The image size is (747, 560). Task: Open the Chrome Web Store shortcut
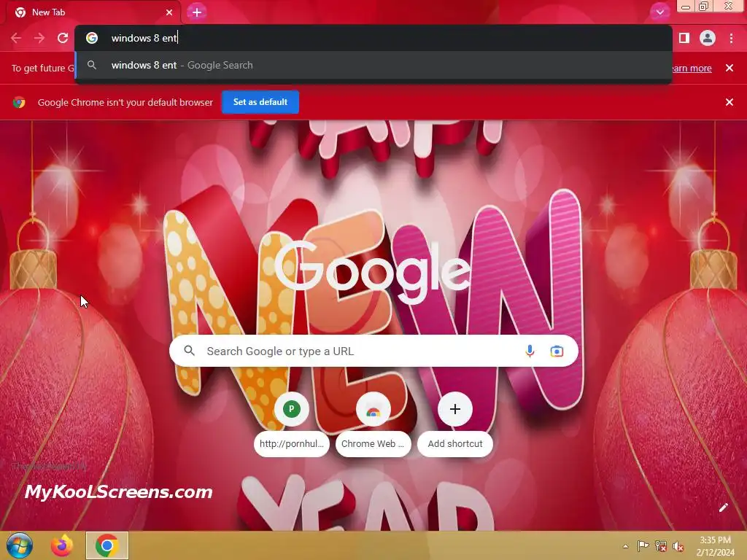pyautogui.click(x=373, y=410)
